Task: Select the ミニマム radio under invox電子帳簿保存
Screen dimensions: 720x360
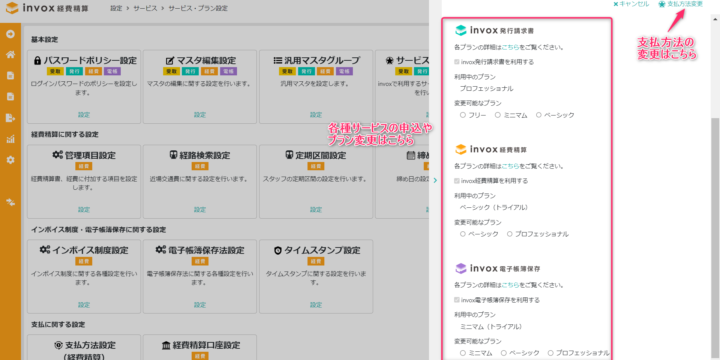Action: (x=462, y=353)
